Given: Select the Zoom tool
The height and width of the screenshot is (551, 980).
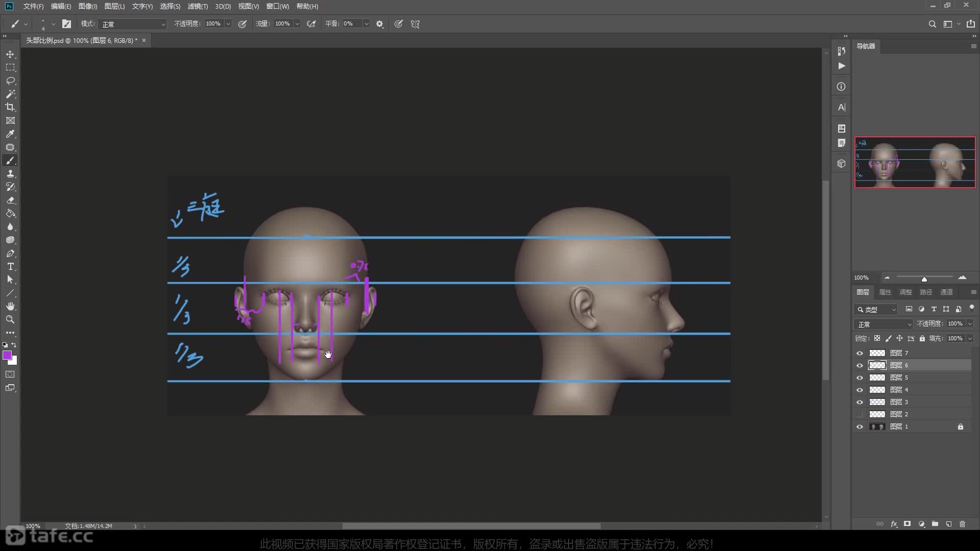Looking at the screenshot, I should click(x=10, y=319).
